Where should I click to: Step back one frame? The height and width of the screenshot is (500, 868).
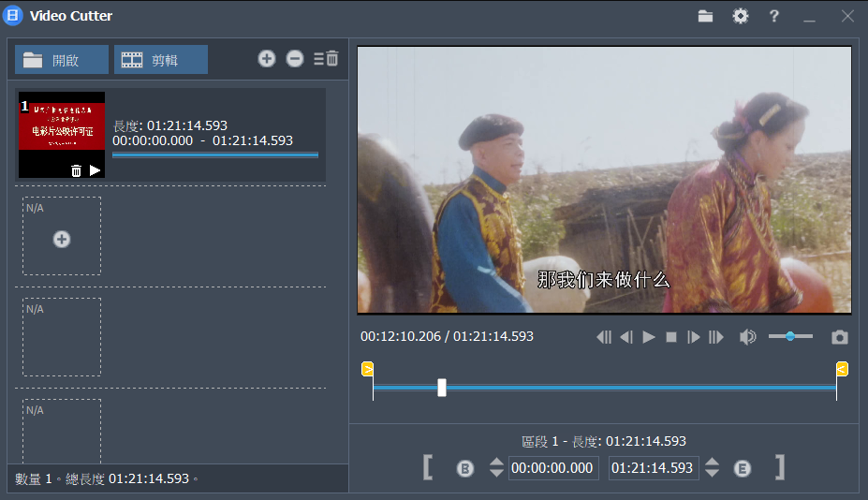coord(626,337)
